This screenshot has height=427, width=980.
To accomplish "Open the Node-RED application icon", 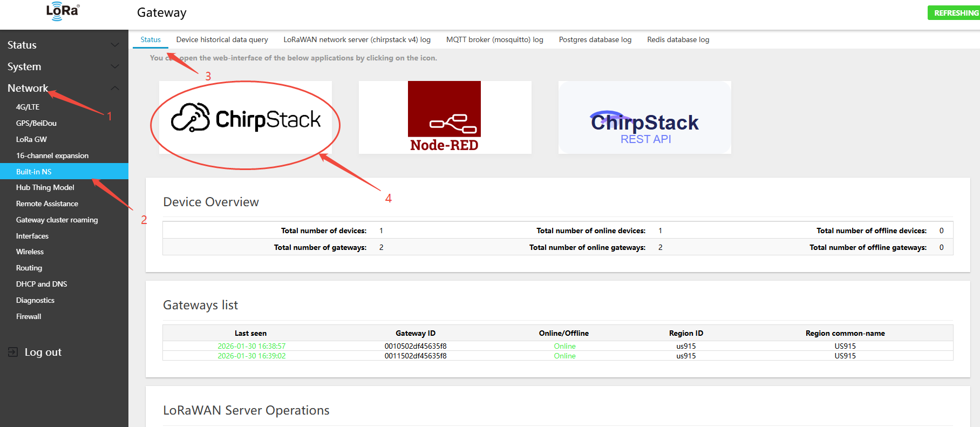I will [x=444, y=117].
